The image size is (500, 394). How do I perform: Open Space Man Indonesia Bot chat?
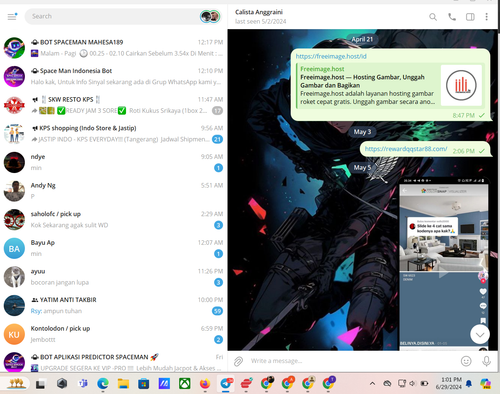coord(113,76)
